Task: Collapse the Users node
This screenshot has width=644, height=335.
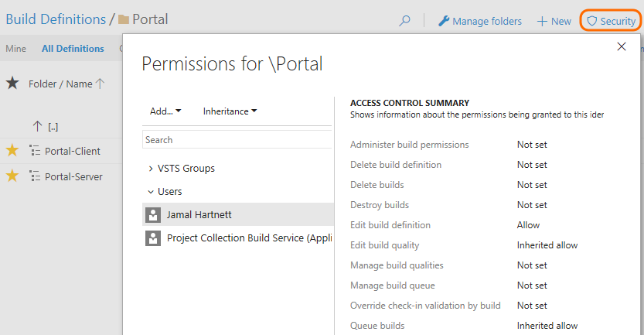Action: 151,192
